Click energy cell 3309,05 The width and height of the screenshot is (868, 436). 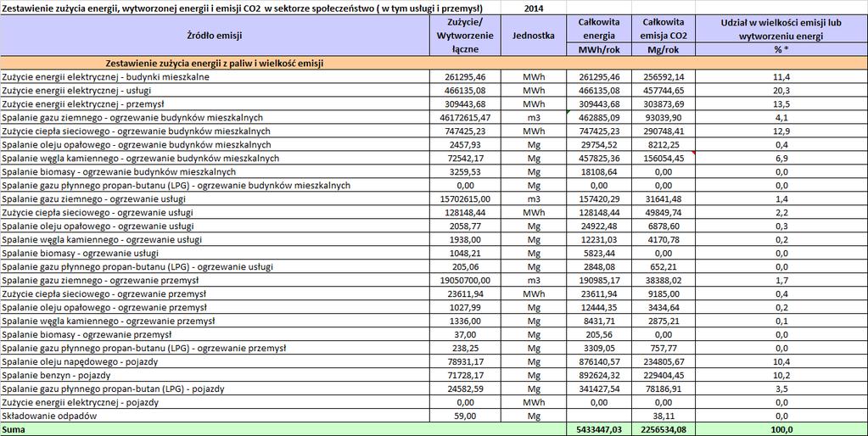pos(598,348)
